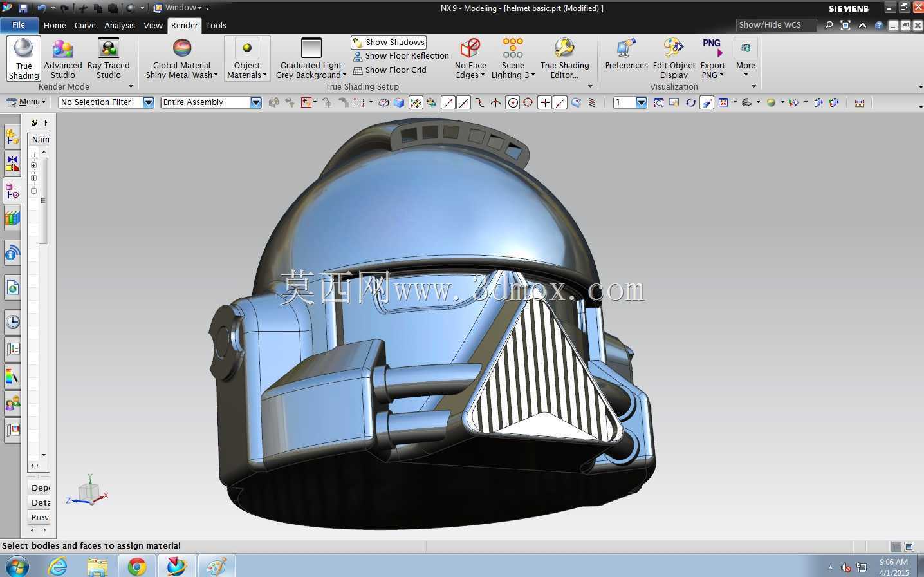Toggle Show Floor Reflection
The image size is (924, 577).
pyautogui.click(x=400, y=56)
